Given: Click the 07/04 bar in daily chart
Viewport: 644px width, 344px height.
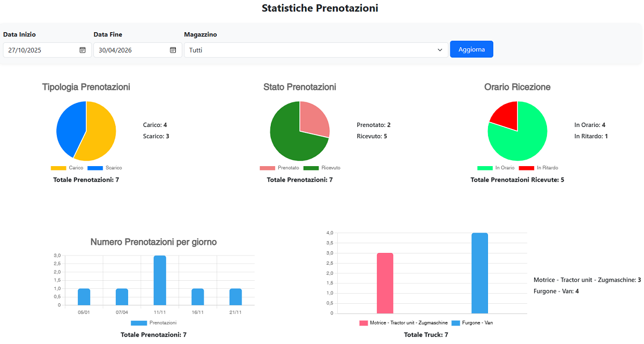Looking at the screenshot, I should tap(122, 297).
